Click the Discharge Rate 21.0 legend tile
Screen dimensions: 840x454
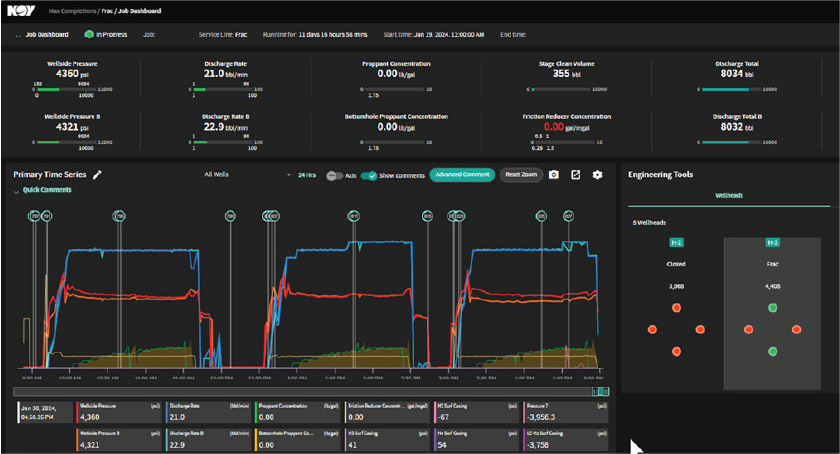[x=208, y=412]
